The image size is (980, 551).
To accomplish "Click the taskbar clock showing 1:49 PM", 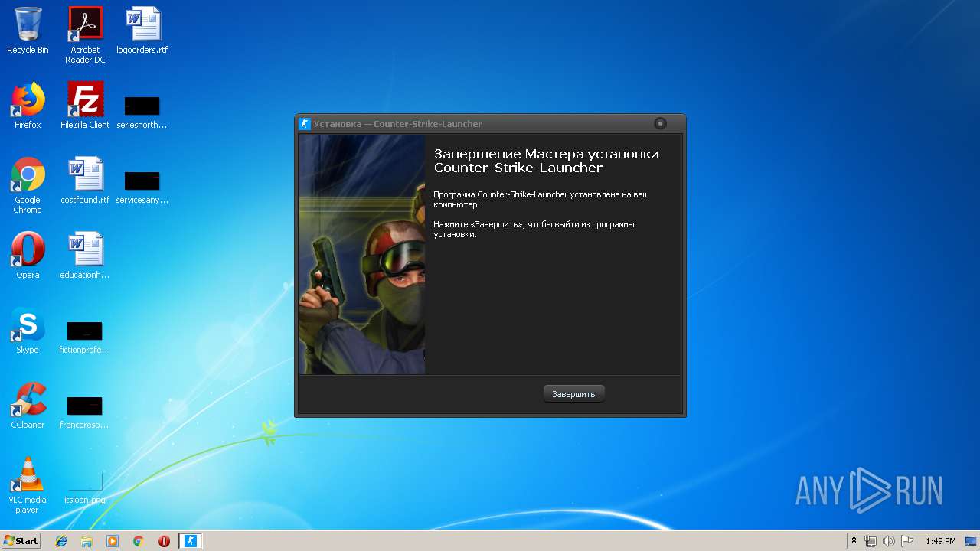I will point(940,541).
